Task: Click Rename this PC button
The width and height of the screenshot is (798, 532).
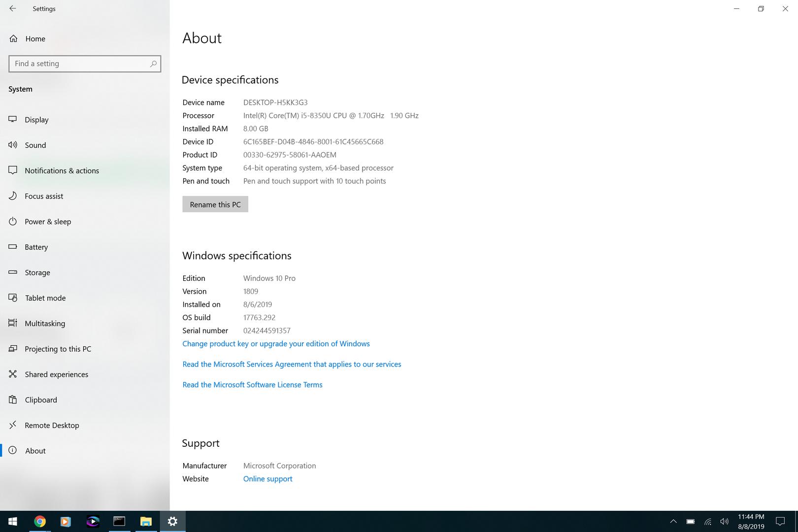Action: click(x=215, y=204)
